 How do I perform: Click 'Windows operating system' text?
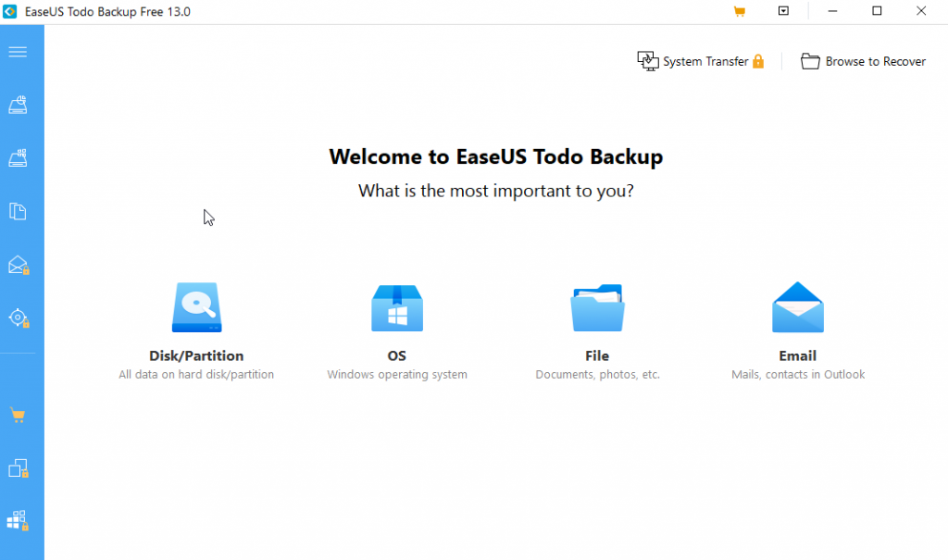pyautogui.click(x=397, y=374)
